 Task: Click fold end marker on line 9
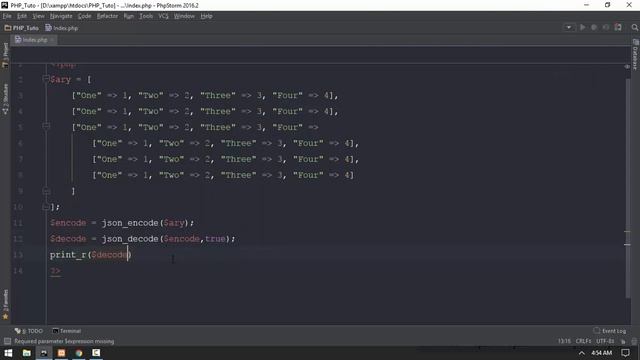pyautogui.click(x=46, y=191)
